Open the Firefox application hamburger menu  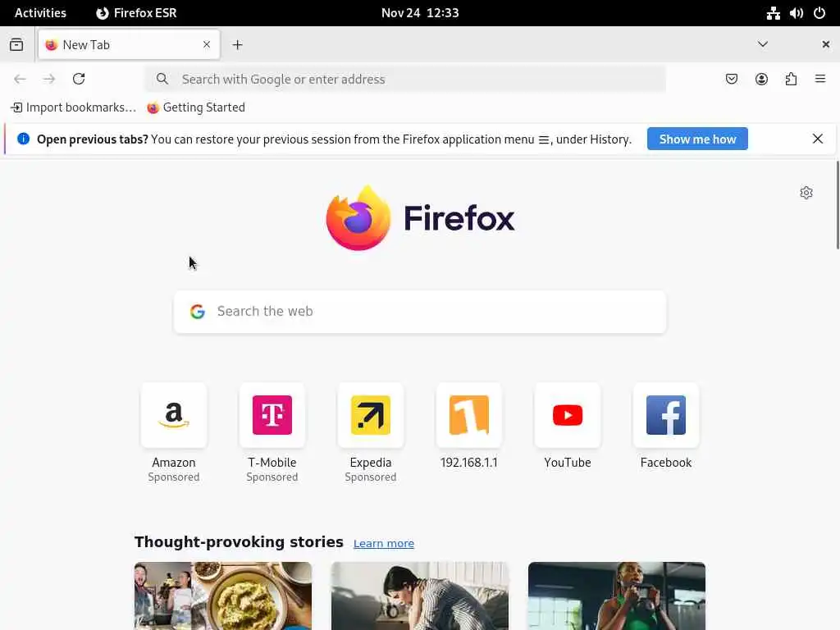click(820, 79)
